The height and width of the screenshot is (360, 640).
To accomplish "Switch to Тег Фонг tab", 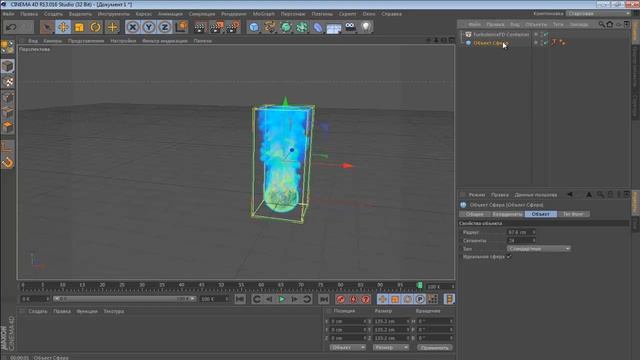I will click(x=573, y=214).
